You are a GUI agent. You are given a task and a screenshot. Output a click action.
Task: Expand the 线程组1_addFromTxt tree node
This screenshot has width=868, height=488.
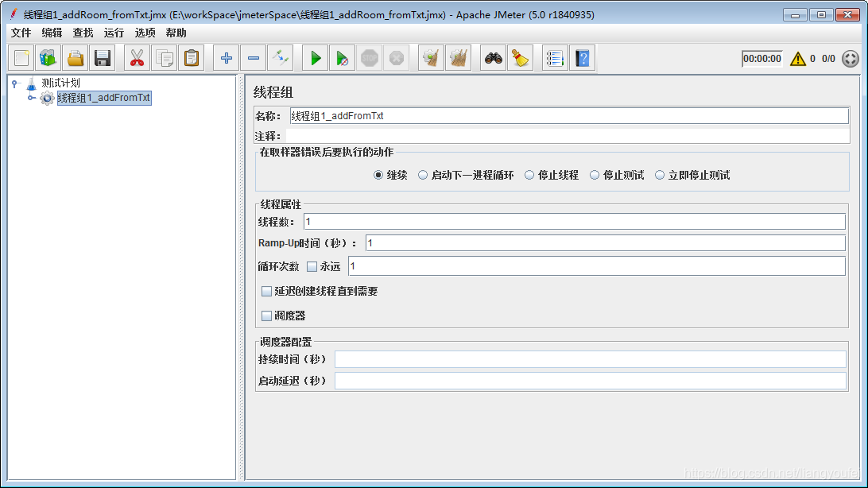click(x=32, y=98)
